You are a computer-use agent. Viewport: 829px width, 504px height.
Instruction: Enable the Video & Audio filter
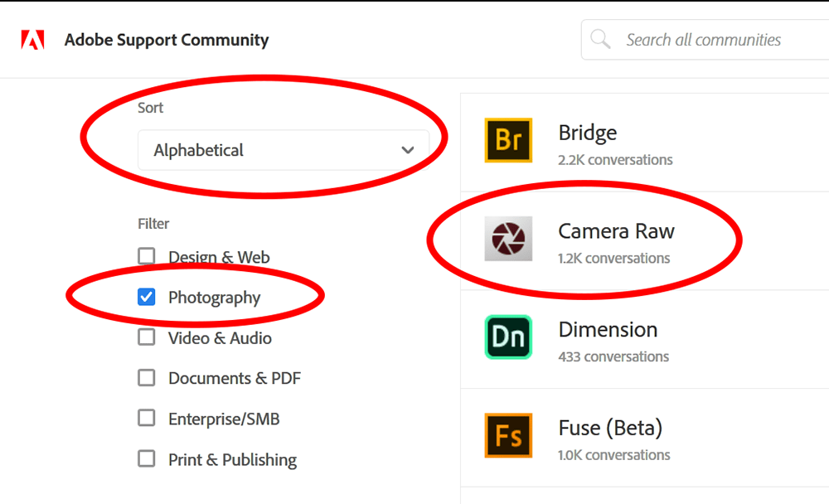pos(147,337)
